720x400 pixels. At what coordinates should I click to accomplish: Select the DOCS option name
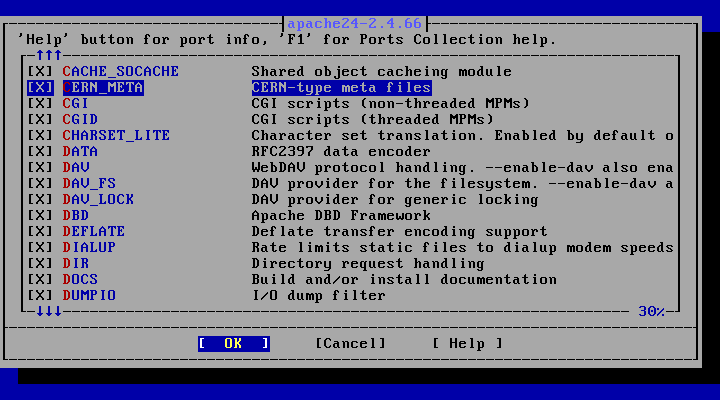pos(80,280)
